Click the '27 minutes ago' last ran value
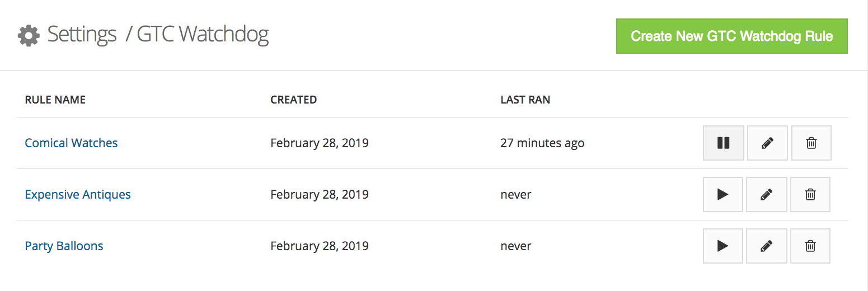 pyautogui.click(x=542, y=143)
